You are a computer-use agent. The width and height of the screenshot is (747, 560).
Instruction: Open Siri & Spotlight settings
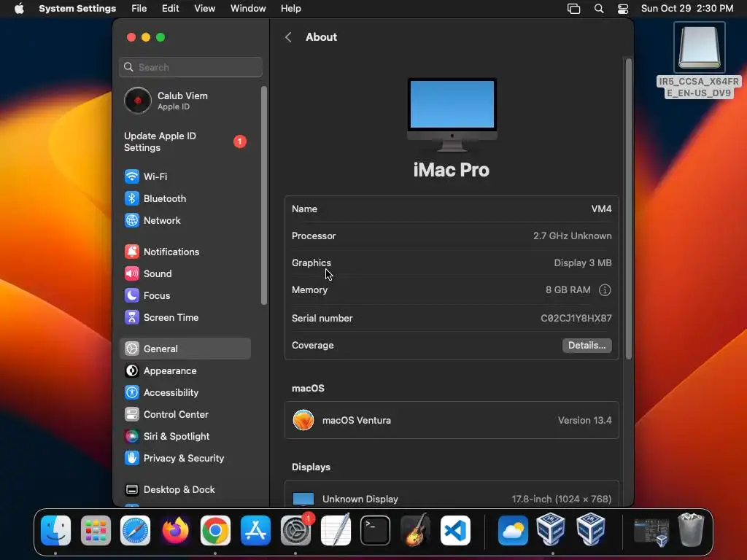(x=185, y=437)
